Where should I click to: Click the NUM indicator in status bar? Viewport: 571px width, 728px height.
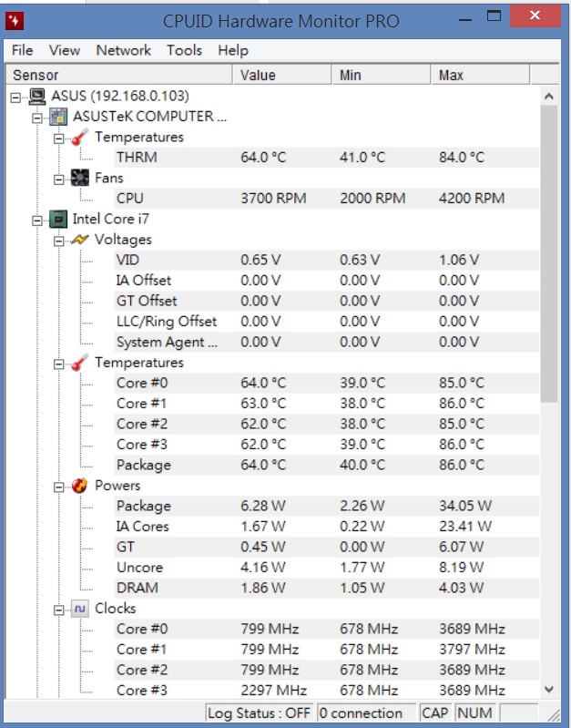pyautogui.click(x=474, y=713)
